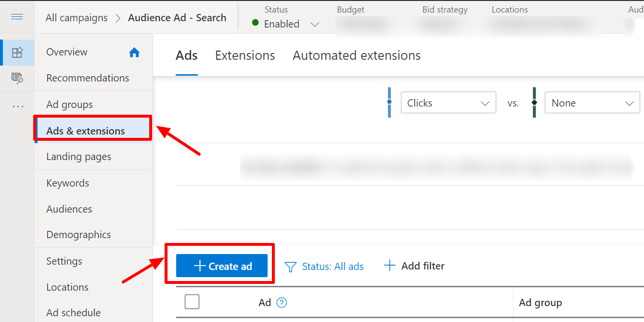
Task: Select the Ads tab
Action: pyautogui.click(x=186, y=55)
